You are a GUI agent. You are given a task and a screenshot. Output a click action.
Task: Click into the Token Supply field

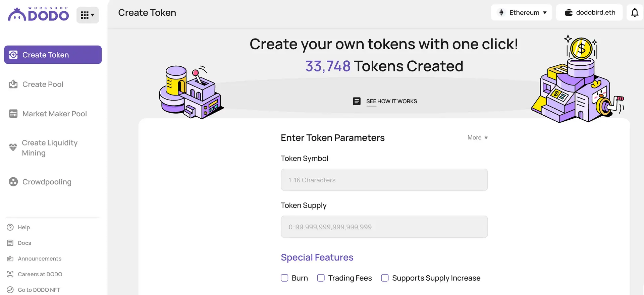click(384, 227)
